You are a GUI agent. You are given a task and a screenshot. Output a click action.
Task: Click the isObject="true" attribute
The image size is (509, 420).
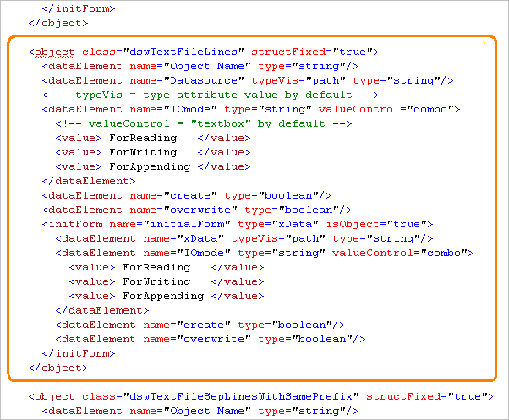(377, 224)
